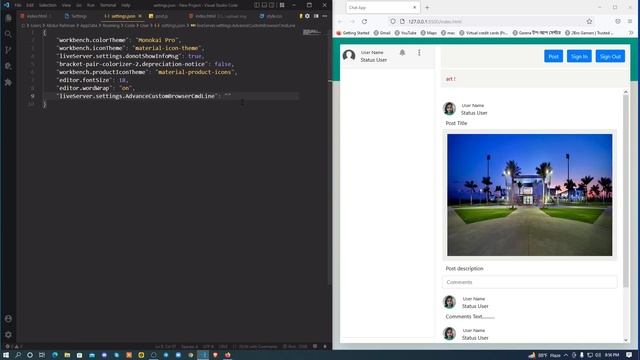Open the Help menu in VS Code
This screenshot has height=360, width=640.
pyautogui.click(x=126, y=5)
